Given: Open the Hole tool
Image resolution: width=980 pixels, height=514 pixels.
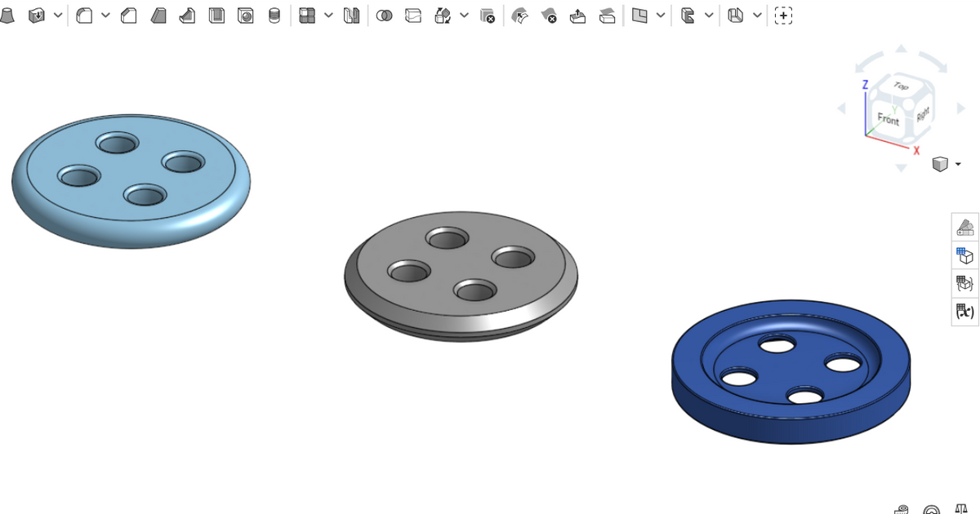Looking at the screenshot, I should 245,15.
